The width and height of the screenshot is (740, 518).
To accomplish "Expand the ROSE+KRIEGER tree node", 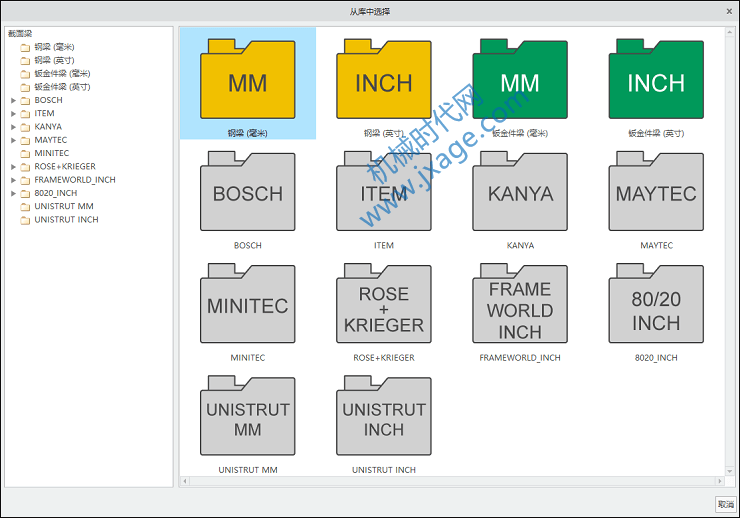I will click(x=13, y=167).
